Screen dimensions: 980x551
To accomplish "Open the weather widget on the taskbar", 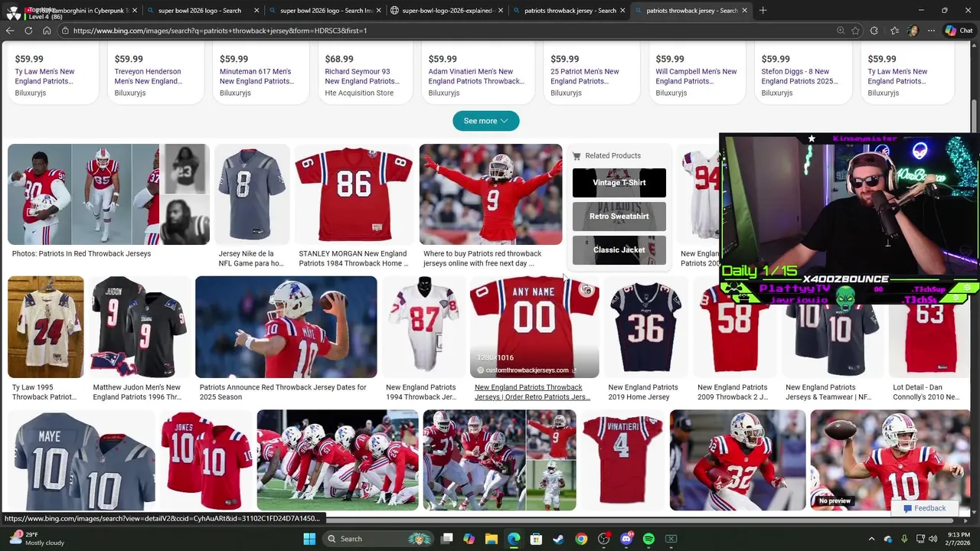I will pyautogui.click(x=35, y=539).
